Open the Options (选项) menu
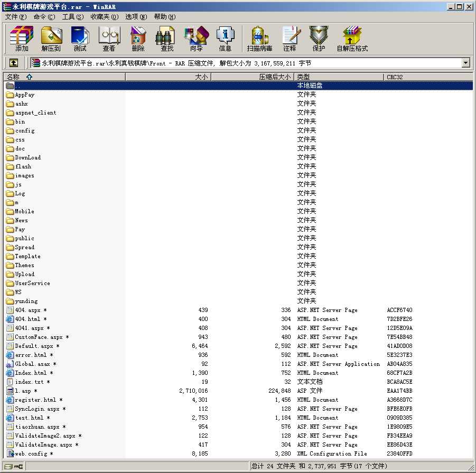The height and width of the screenshot is (473, 476). pos(136,17)
